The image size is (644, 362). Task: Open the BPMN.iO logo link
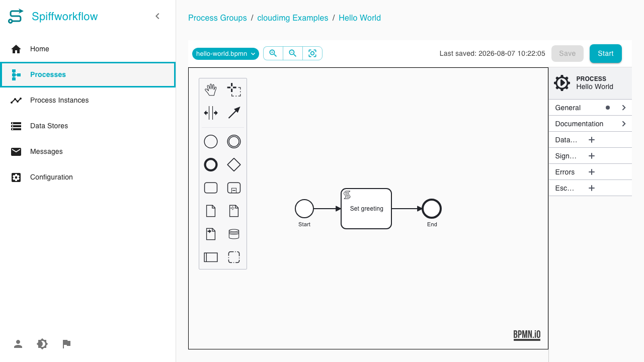(527, 335)
